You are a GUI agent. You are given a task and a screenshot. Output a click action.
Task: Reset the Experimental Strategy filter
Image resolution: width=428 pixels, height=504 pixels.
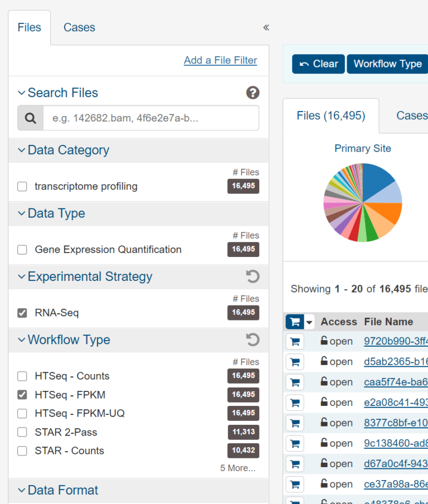coord(252,277)
